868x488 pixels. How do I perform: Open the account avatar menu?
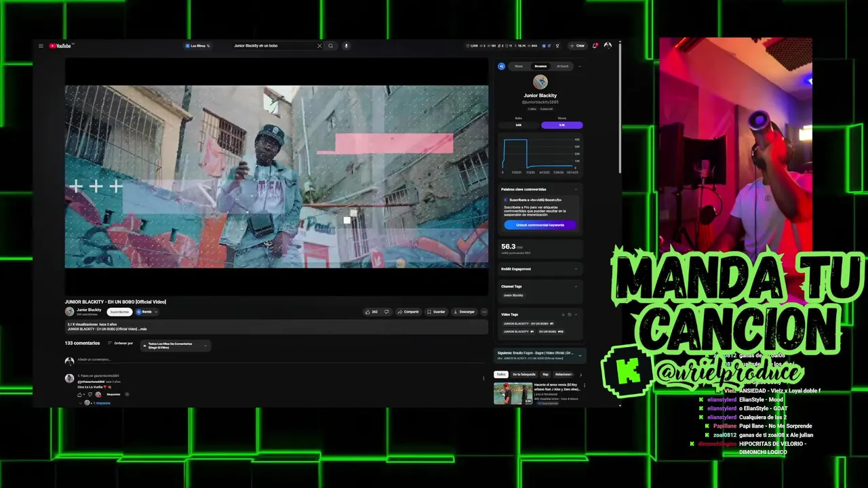(608, 46)
